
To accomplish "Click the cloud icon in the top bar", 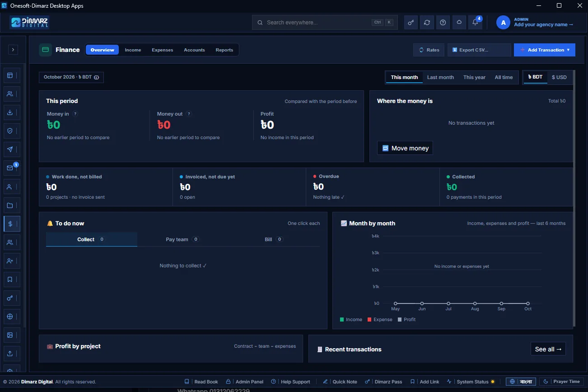I will pos(459,23).
